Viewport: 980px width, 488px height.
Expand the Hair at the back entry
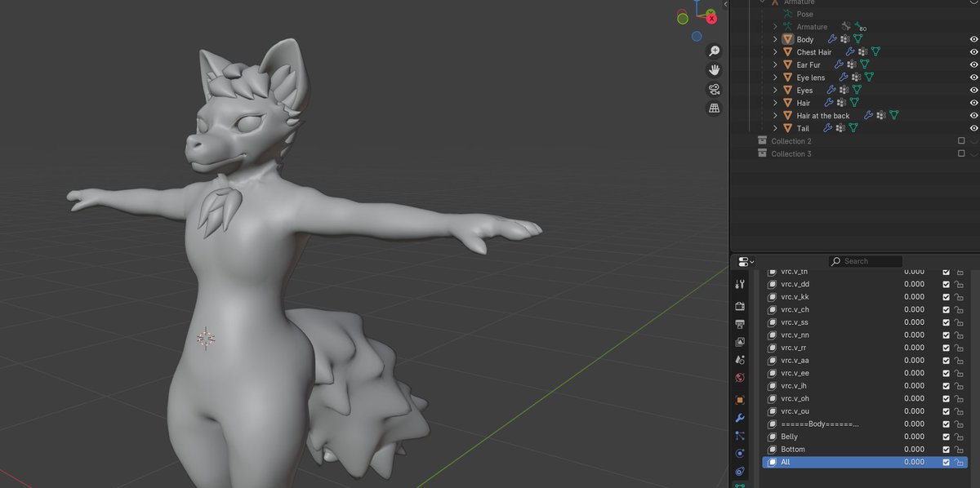[775, 116]
